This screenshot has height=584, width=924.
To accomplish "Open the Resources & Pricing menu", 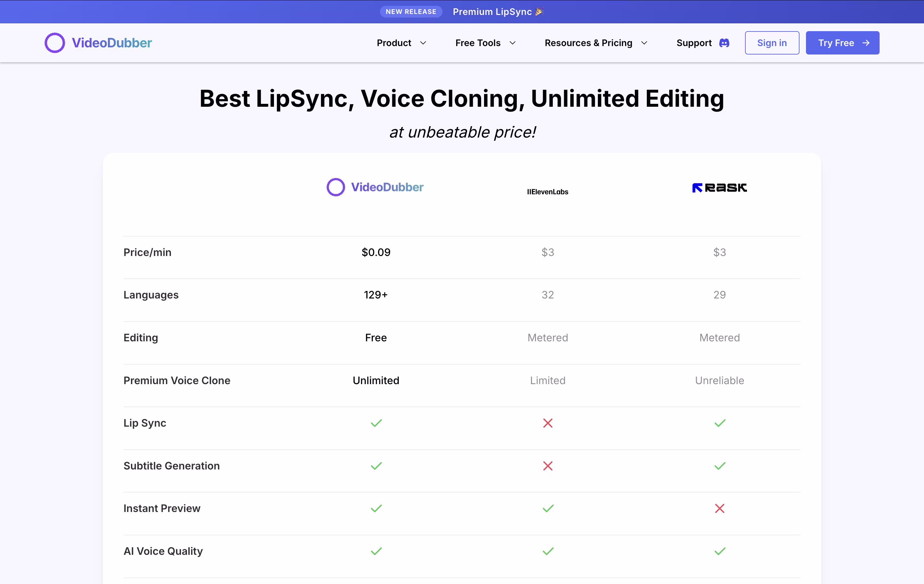I will (588, 43).
